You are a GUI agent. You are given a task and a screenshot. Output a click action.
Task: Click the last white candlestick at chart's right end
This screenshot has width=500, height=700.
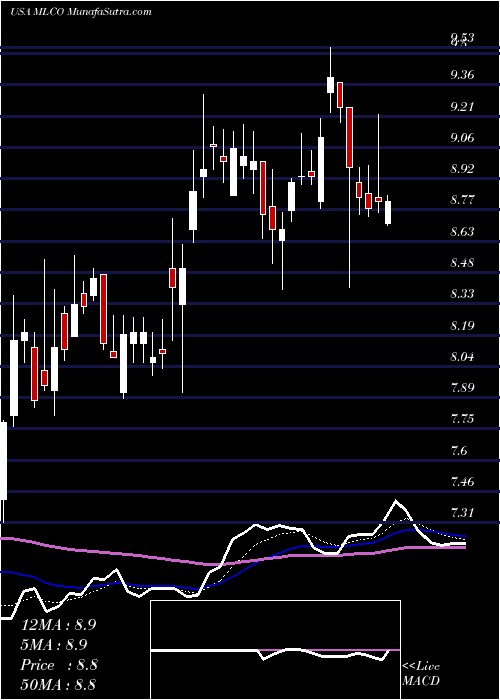(388, 212)
